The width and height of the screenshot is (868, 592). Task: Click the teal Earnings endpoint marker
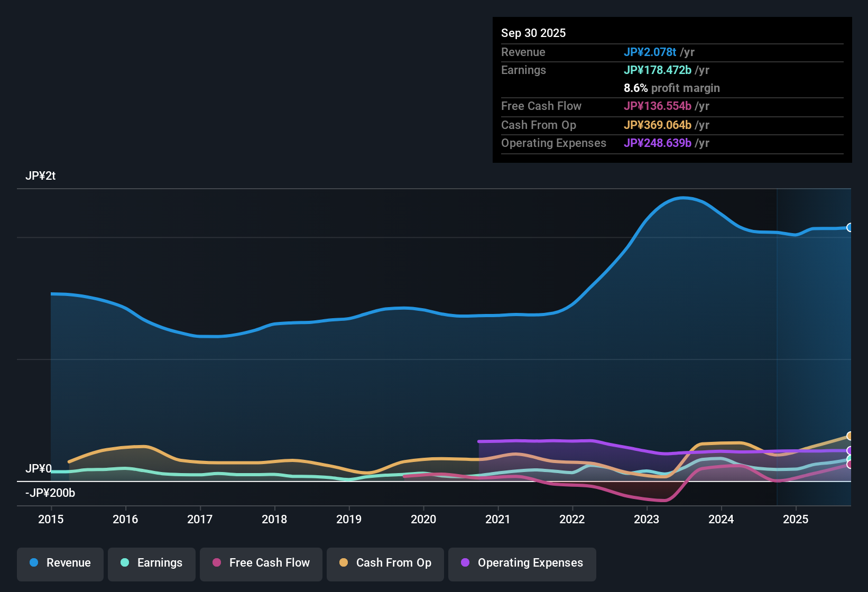(849, 458)
